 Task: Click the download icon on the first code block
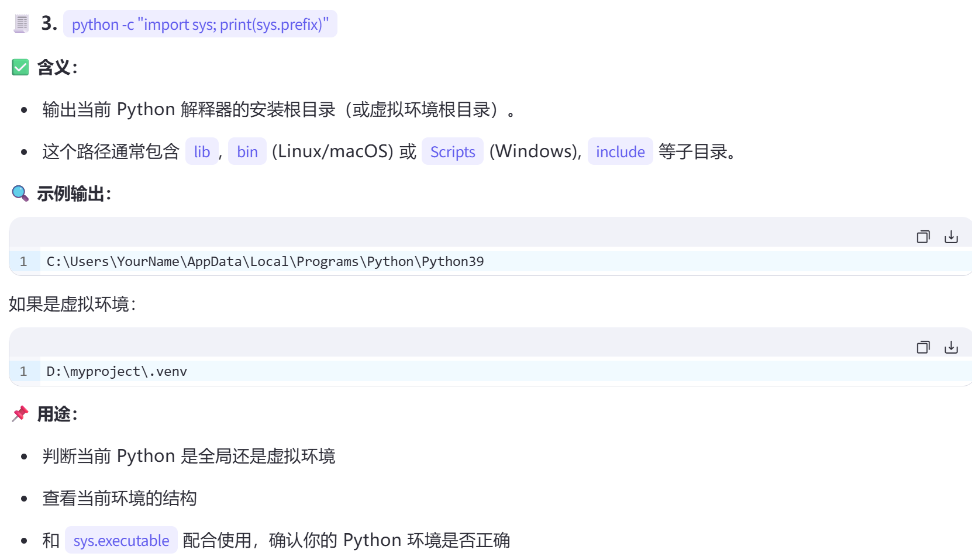[951, 236]
